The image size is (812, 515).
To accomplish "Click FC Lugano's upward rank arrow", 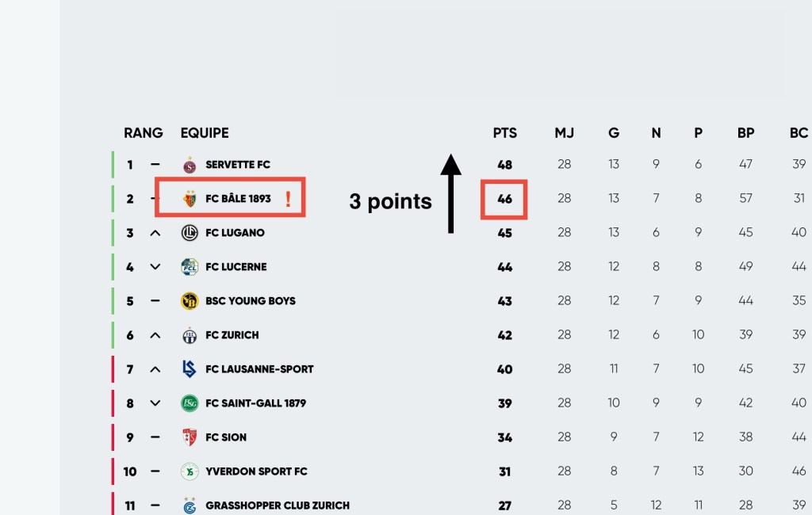I will tap(155, 233).
